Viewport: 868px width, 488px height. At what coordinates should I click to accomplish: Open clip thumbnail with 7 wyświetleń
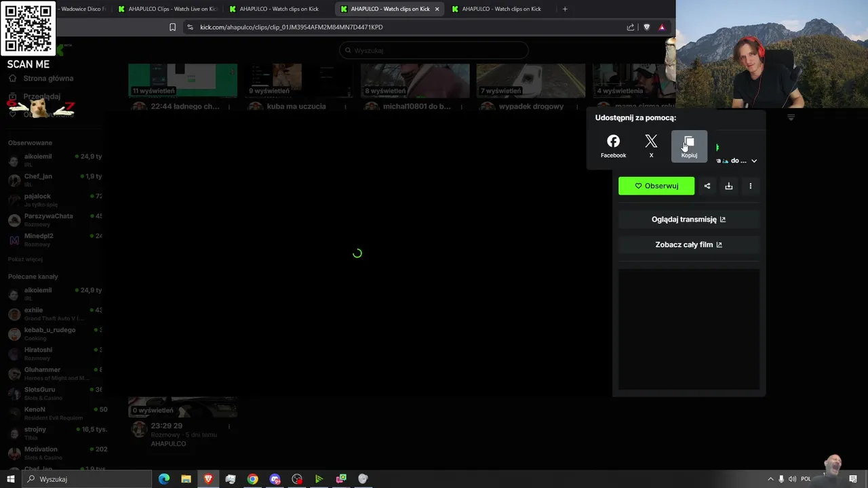pyautogui.click(x=531, y=81)
